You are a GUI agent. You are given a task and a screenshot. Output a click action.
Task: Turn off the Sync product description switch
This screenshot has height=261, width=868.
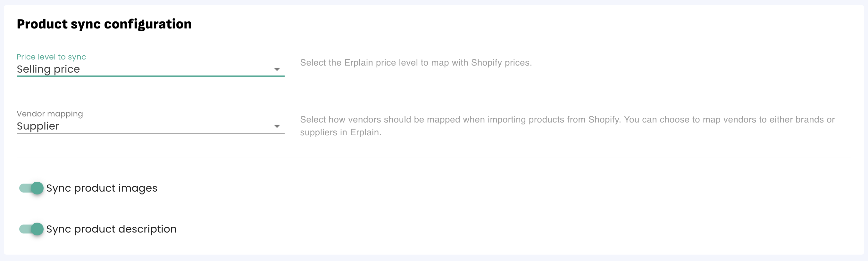click(x=32, y=229)
